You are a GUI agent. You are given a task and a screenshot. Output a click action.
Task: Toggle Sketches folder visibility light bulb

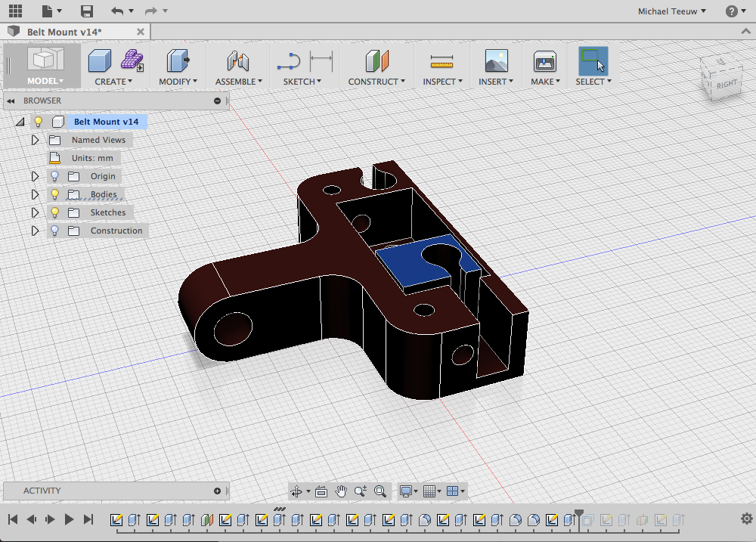54,212
